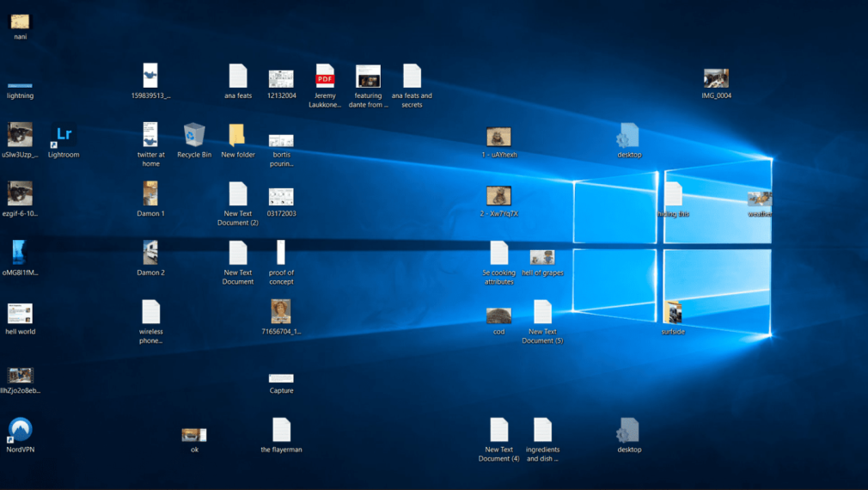
Task: Select the hell of grapes image
Action: click(542, 263)
